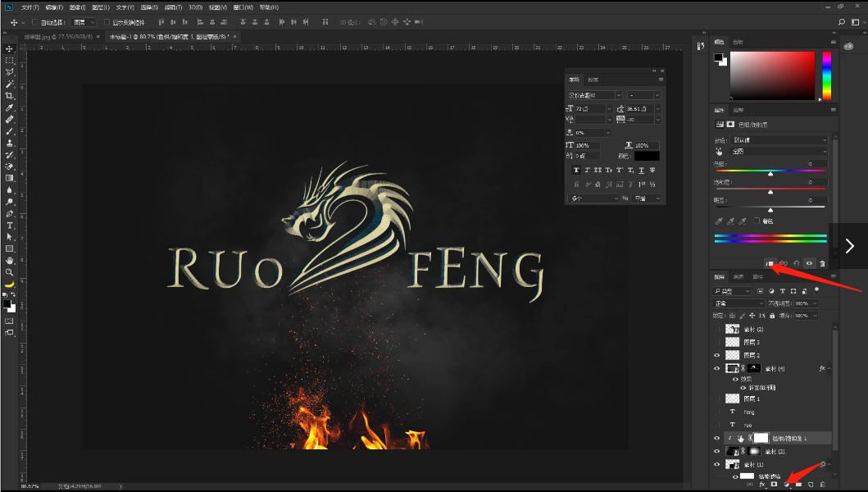Screen dimensions: 868x492
Task: Click the 素材 (3) layer mask thumbnail
Action: (755, 450)
